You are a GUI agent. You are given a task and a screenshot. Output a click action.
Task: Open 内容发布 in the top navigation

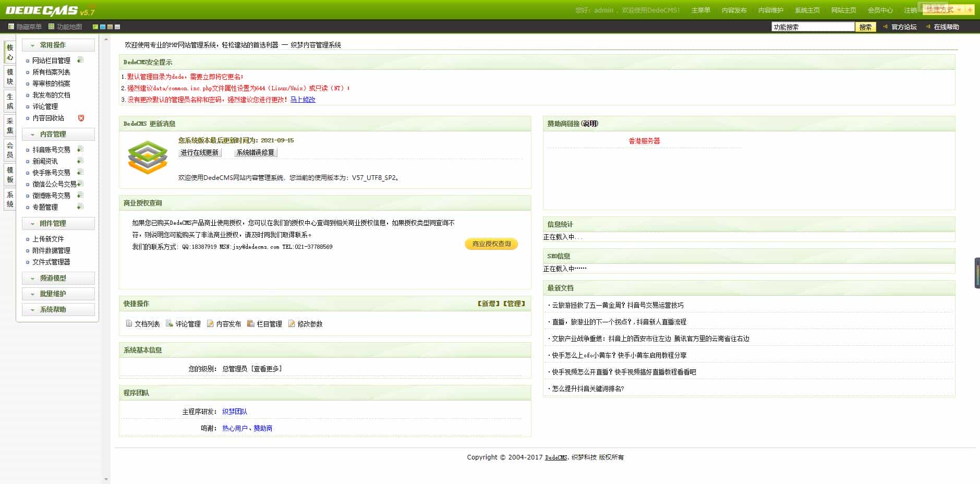(734, 10)
